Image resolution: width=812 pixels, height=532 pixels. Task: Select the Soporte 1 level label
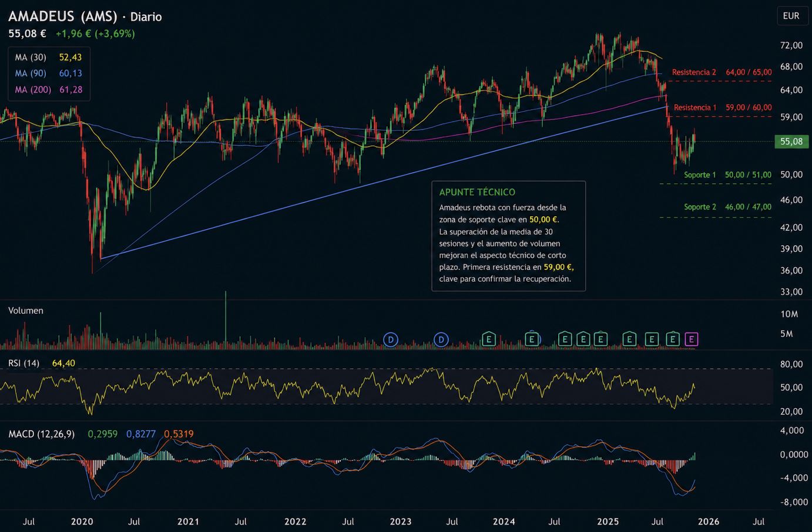[700, 175]
